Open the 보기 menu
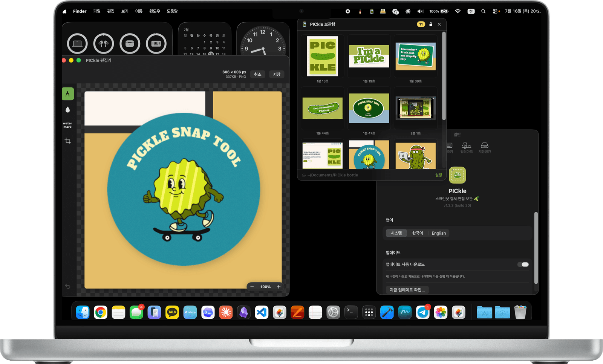603x364 pixels. point(125,11)
